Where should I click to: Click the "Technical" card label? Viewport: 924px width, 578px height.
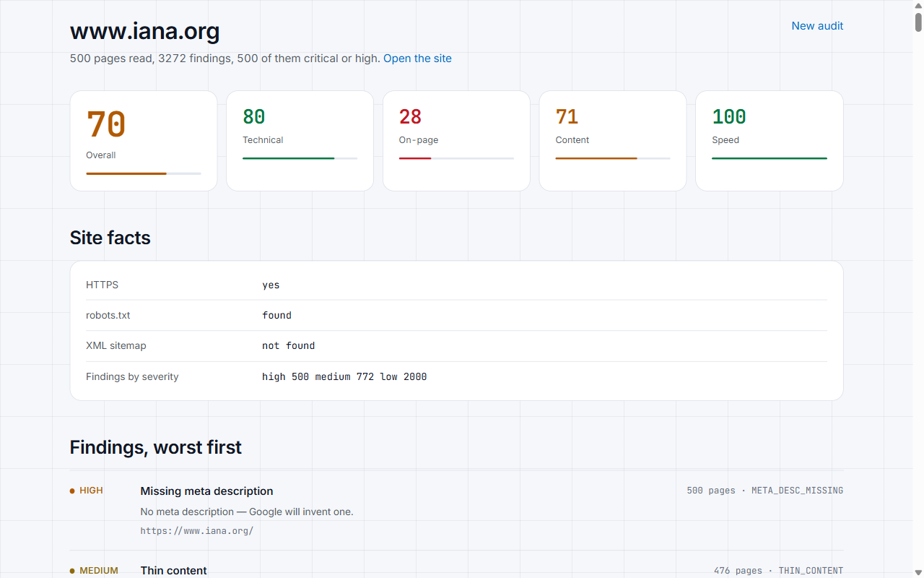[263, 140]
